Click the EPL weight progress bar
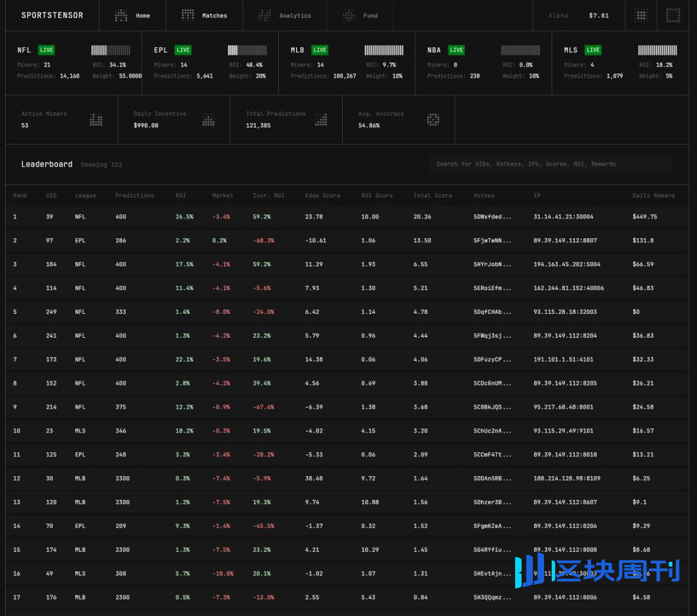This screenshot has height=616, width=697. pyautogui.click(x=247, y=50)
